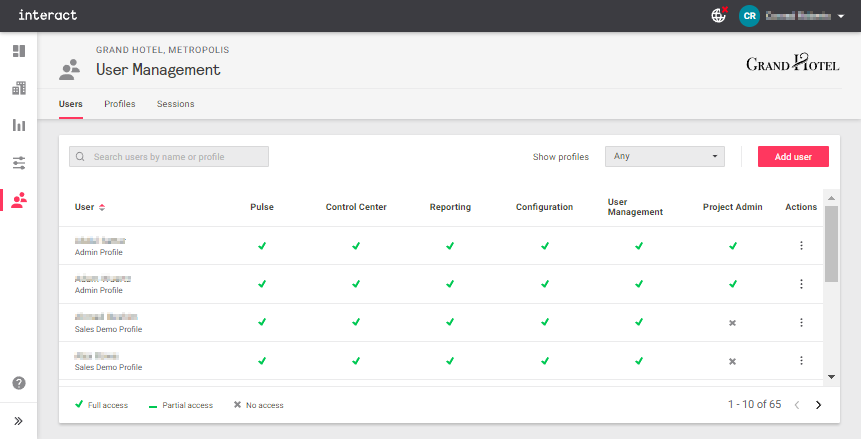Viewport: 861px width, 439px height.
Task: Open the dashboard icon in sidebar
Action: (18, 51)
